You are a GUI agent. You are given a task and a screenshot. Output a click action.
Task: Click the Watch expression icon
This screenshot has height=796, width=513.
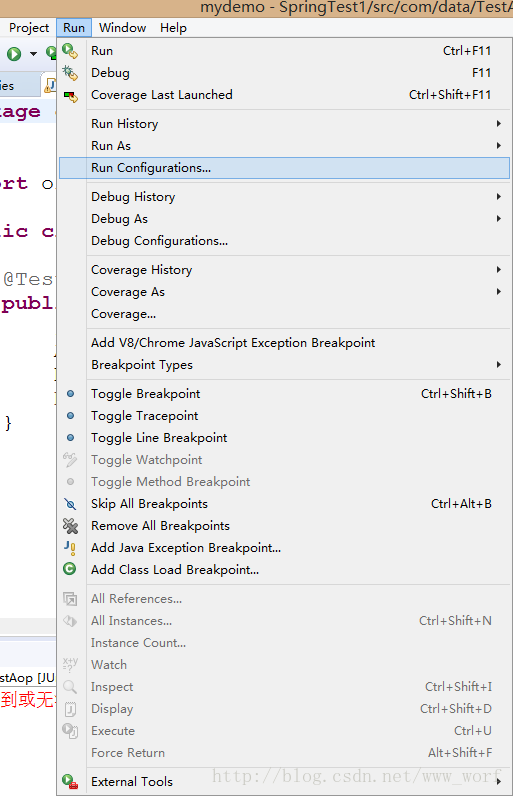point(70,665)
